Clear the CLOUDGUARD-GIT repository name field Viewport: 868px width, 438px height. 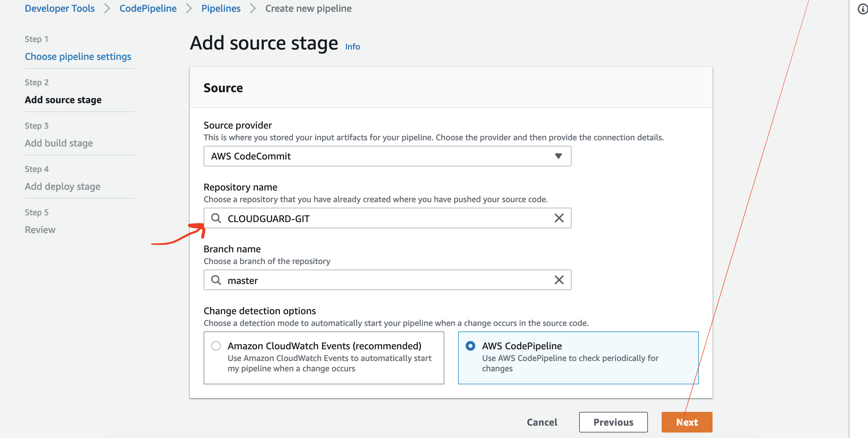point(559,218)
